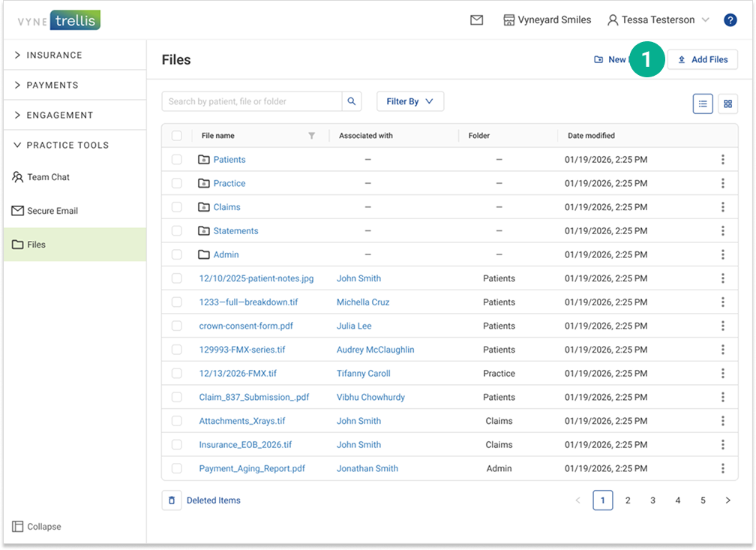Tick the checkbox for Payment_Aging_Report.pdf
This screenshot has width=756, height=550.
point(177,469)
